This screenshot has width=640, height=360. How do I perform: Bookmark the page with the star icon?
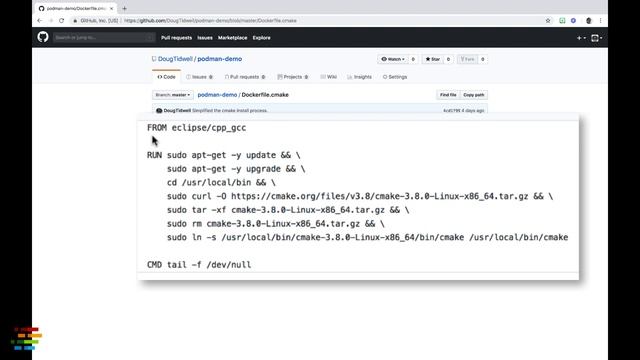(x=548, y=20)
